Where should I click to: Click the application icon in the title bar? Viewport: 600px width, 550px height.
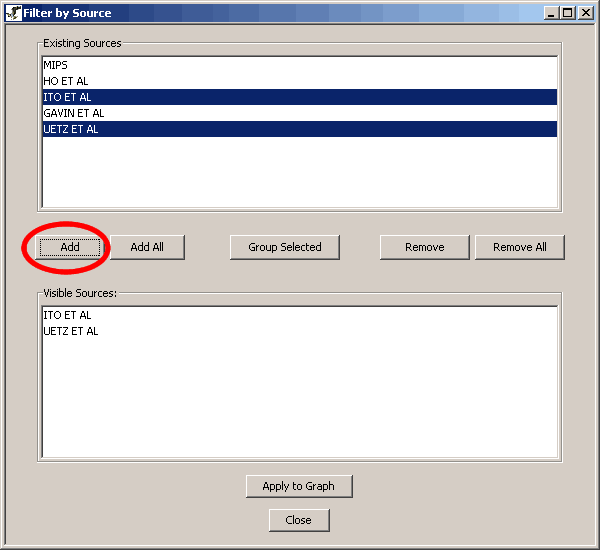(x=13, y=13)
